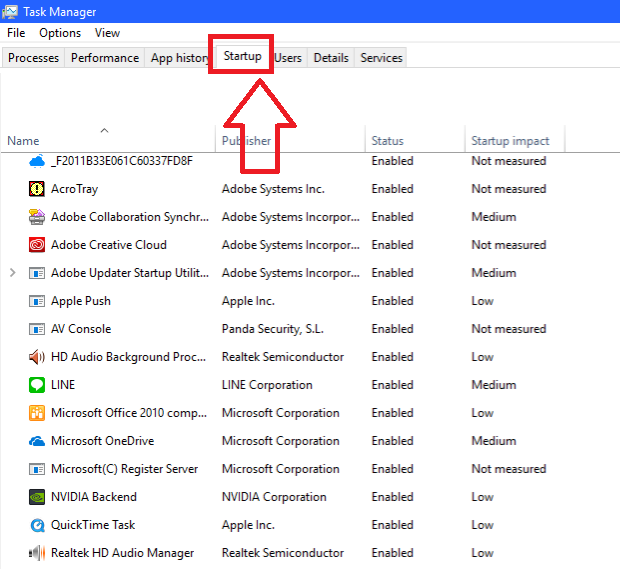The width and height of the screenshot is (620, 569).
Task: Click Realtek Semiconductor in HD Audio Background row
Action: (x=283, y=357)
